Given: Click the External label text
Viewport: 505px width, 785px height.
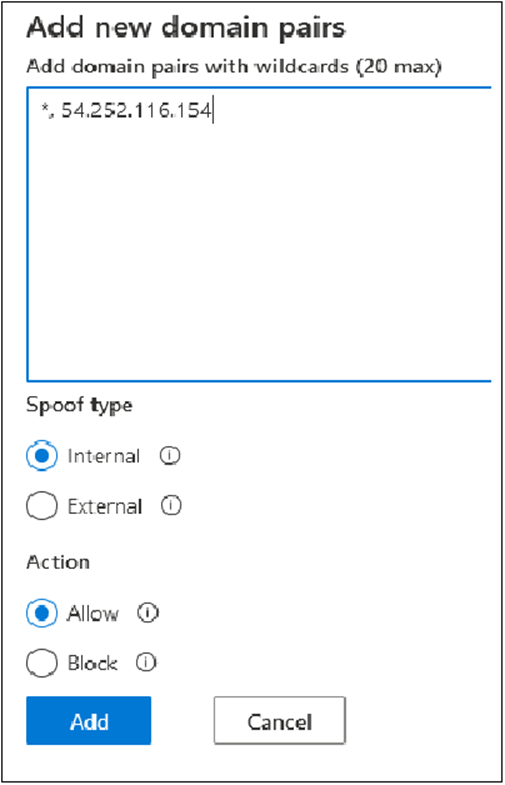Looking at the screenshot, I should 105,506.
